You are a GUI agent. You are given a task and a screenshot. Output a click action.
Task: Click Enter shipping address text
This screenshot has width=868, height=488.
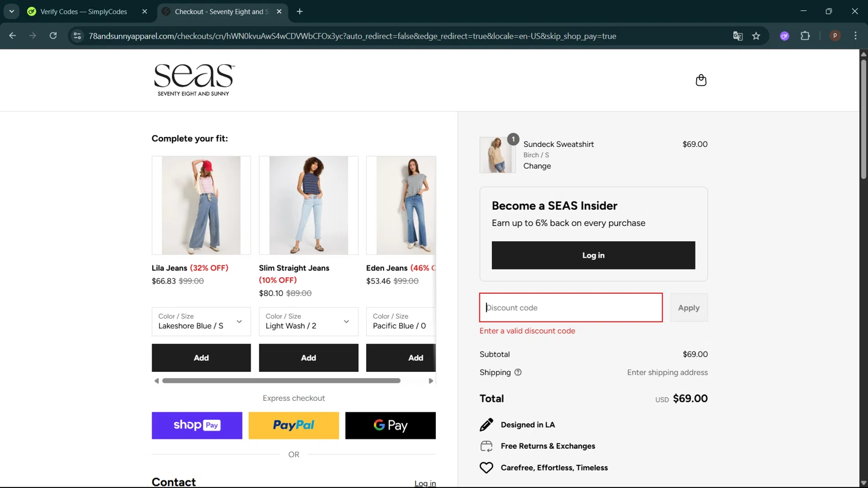(x=667, y=372)
